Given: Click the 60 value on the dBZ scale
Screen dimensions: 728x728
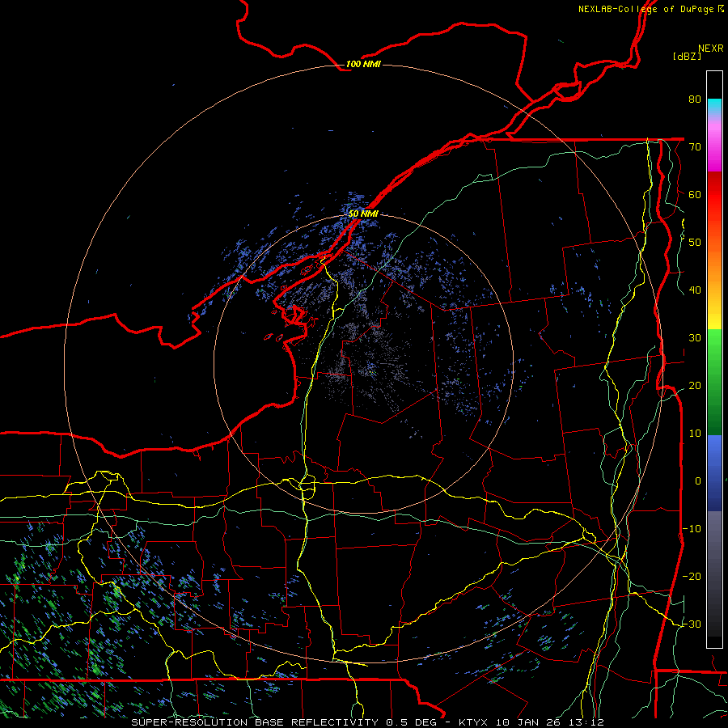Looking at the screenshot, I should [695, 194].
